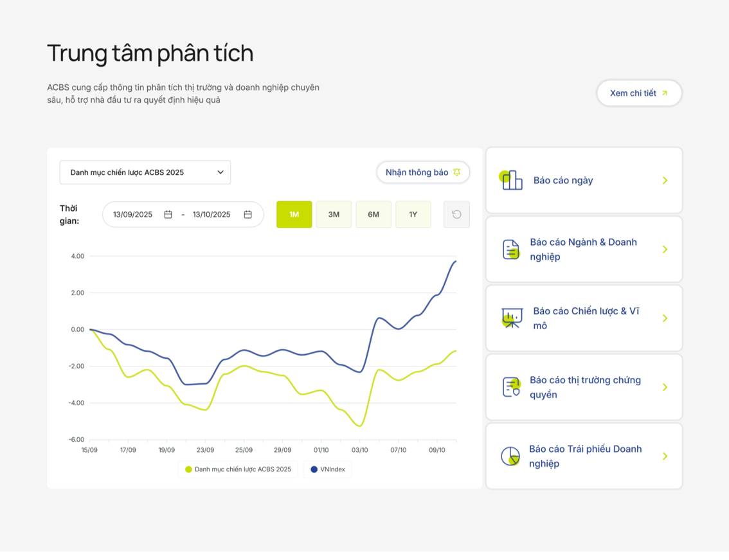The image size is (729, 560).
Task: Click the Báo cáo Chiến lược & Vĩ mô presentation icon
Action: [x=512, y=318]
